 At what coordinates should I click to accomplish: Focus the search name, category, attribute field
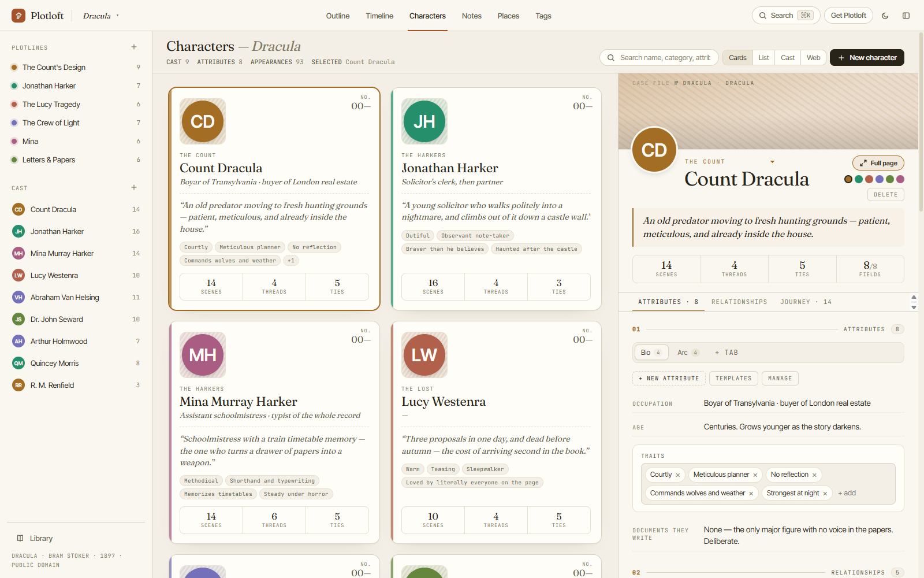(x=659, y=58)
